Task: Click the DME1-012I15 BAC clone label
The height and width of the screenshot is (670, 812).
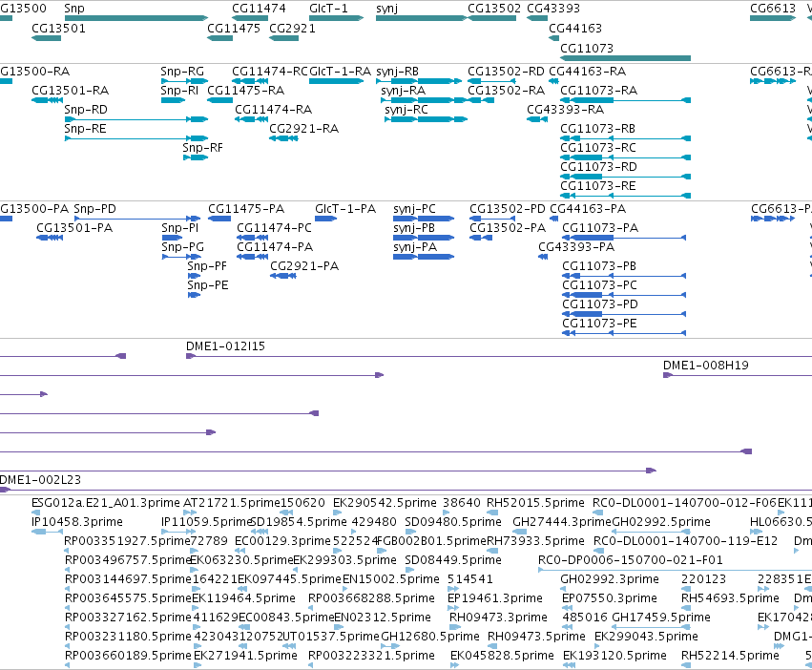Action: (225, 346)
